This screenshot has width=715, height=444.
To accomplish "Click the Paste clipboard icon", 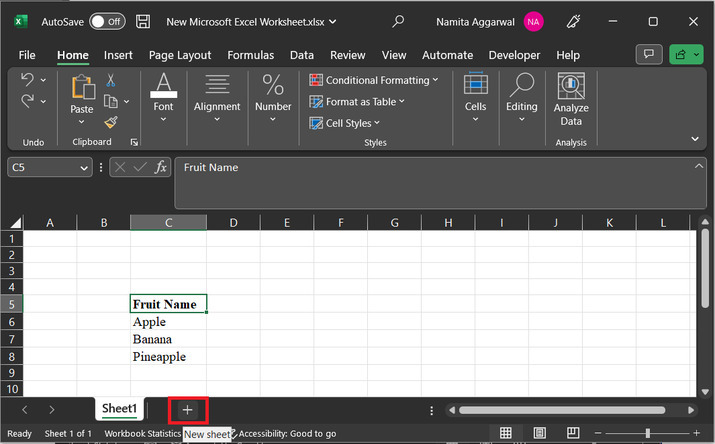I will 83,87.
